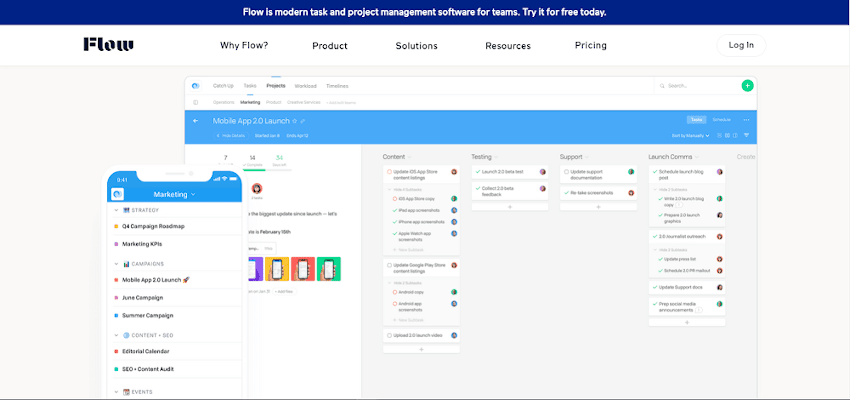Collapse the Strategy section on phone
850x400 pixels.
click(x=116, y=210)
